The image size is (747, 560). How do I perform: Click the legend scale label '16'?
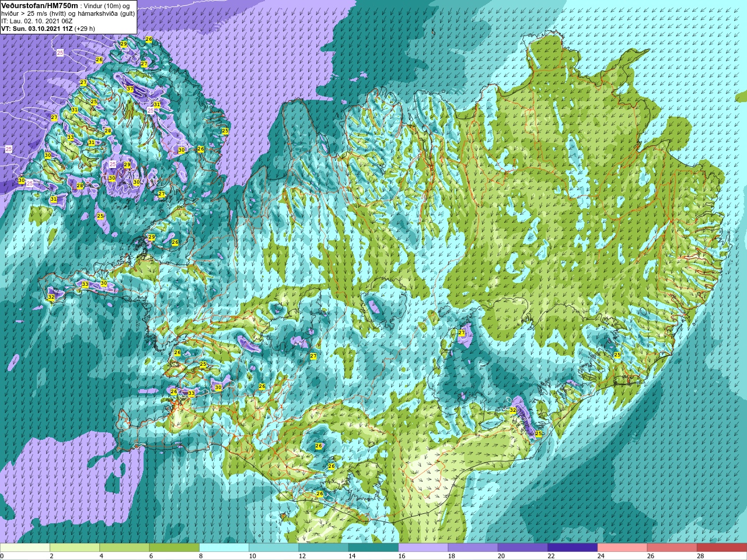pyautogui.click(x=402, y=556)
